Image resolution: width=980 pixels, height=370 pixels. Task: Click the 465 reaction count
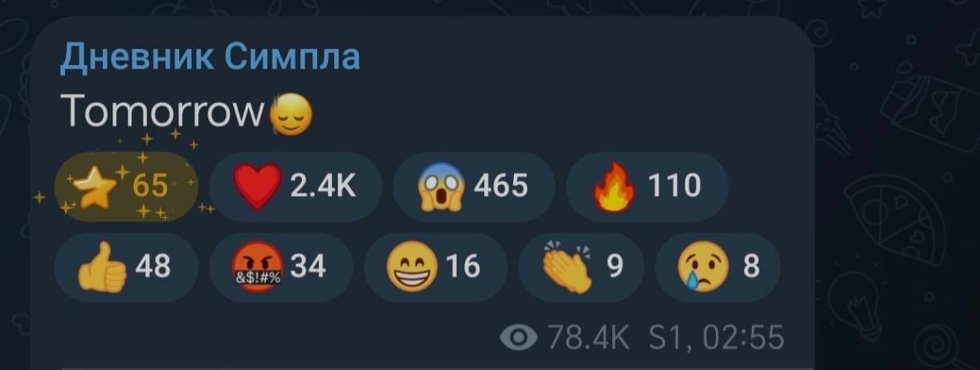(500, 187)
